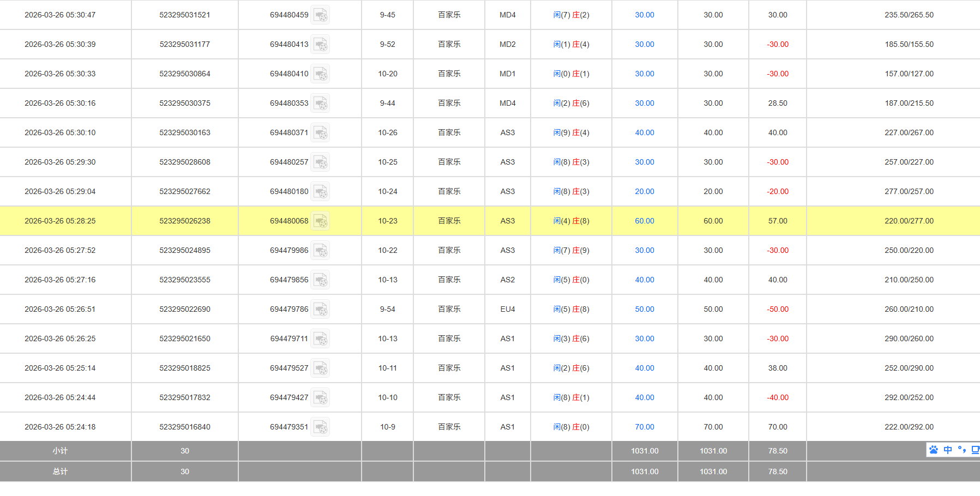Select the row dated 2026-03-26 05:26:51
Viewport: 980px width, 496px height.
(x=60, y=310)
